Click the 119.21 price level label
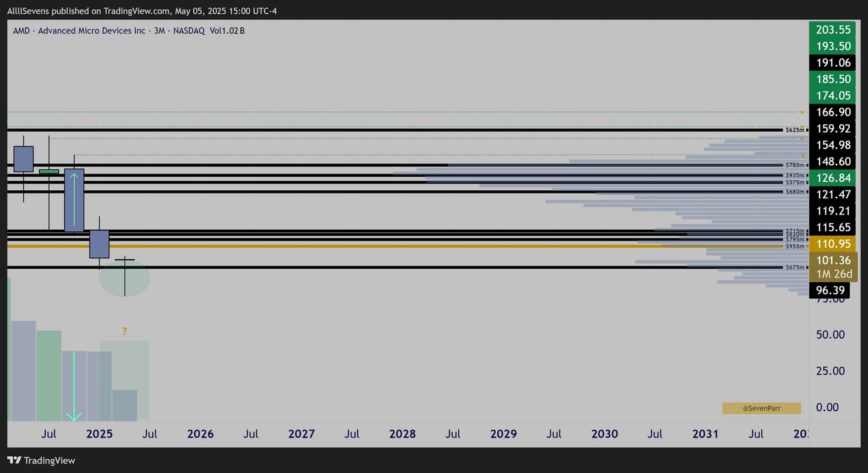Image resolution: width=868 pixels, height=473 pixels. point(833,211)
